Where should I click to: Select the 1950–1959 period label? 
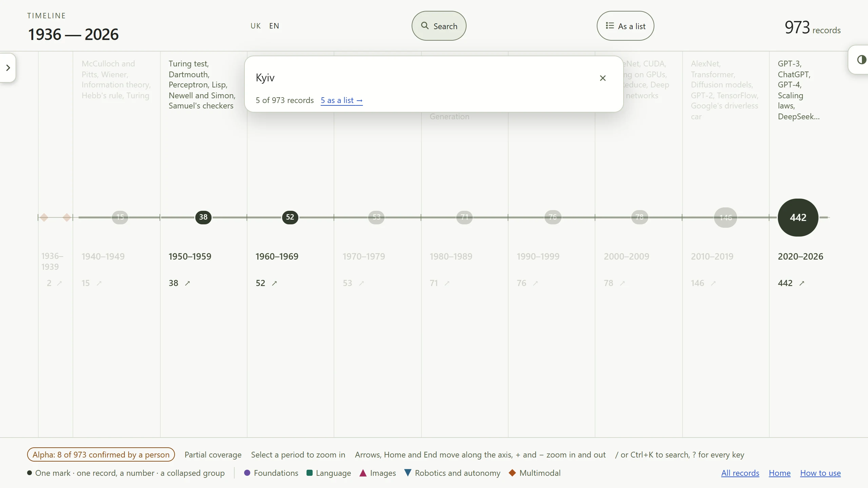[190, 257]
